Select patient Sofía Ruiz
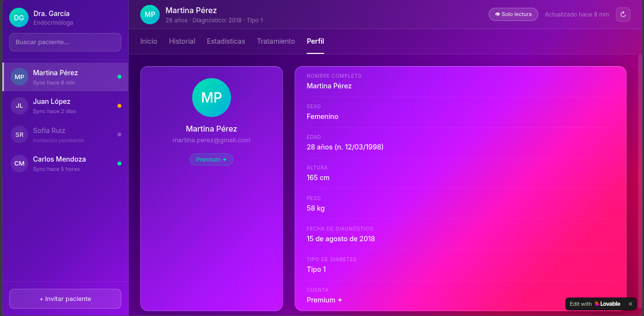The height and width of the screenshot is (316, 644). click(66, 134)
